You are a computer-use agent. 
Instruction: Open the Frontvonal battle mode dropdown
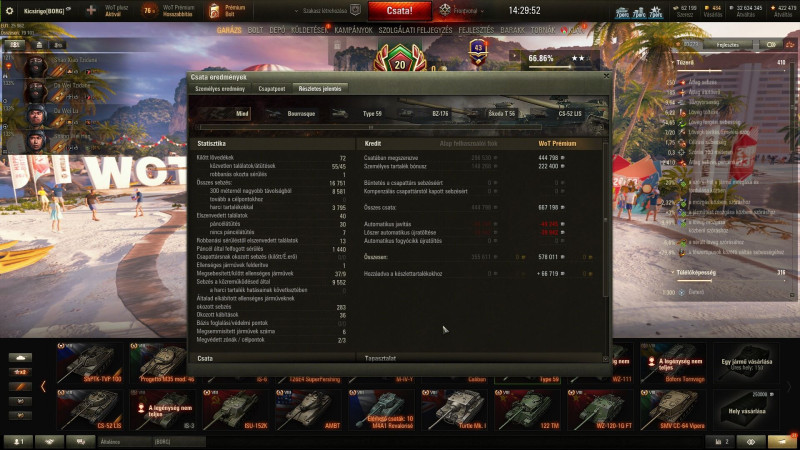[462, 10]
